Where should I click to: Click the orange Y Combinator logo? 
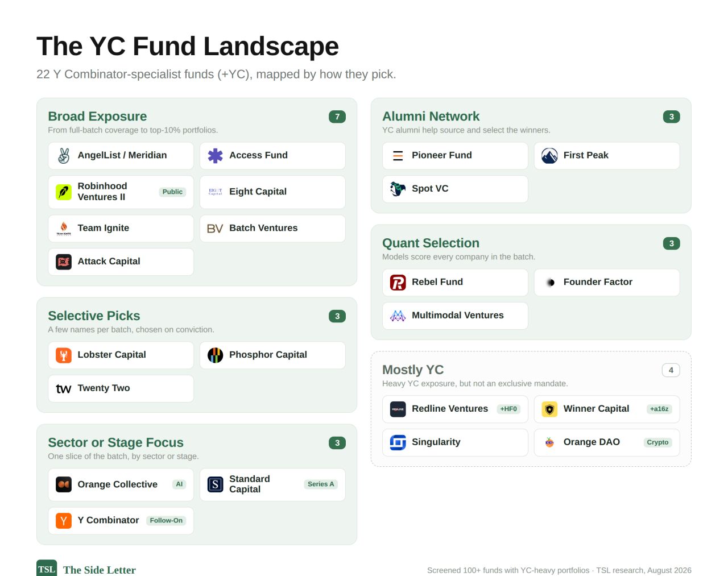click(x=64, y=521)
